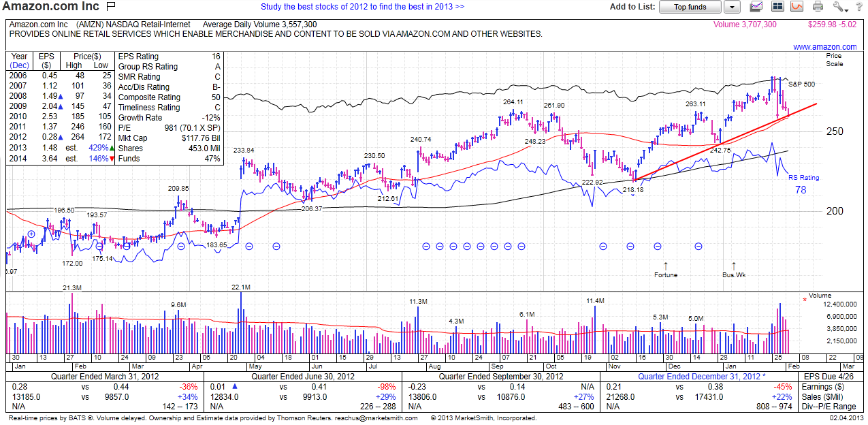
Task: Click the blue triangle beside 2008 EPS 1.49
Action: (x=59, y=97)
